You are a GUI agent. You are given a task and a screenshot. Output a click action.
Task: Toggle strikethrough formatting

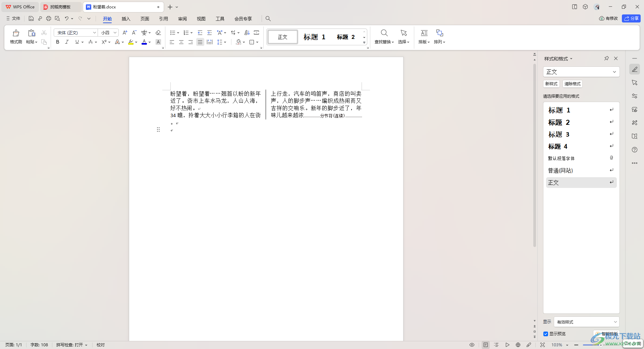(x=90, y=42)
